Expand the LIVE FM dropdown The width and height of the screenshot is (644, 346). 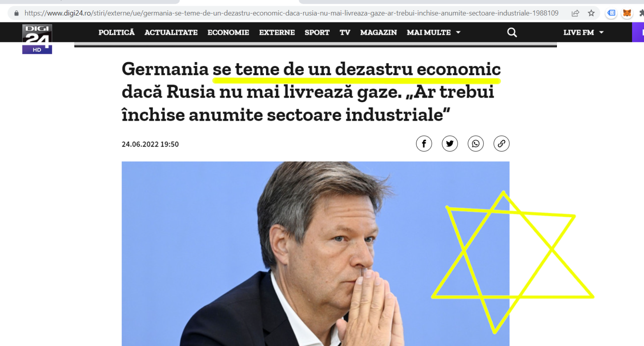click(x=583, y=32)
